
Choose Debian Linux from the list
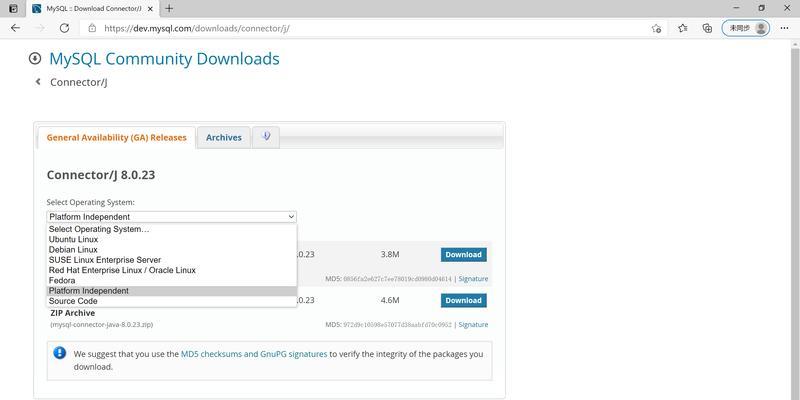coord(171,249)
